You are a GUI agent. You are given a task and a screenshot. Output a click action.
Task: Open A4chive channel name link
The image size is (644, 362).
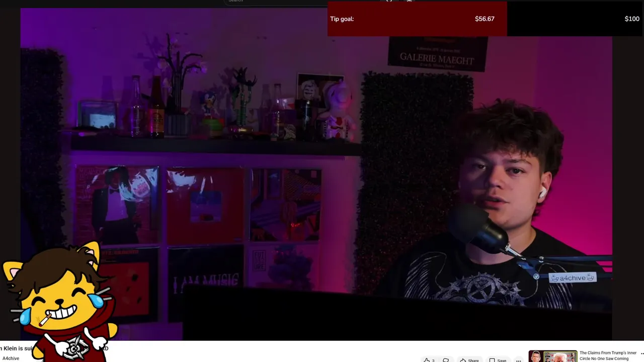(11, 358)
